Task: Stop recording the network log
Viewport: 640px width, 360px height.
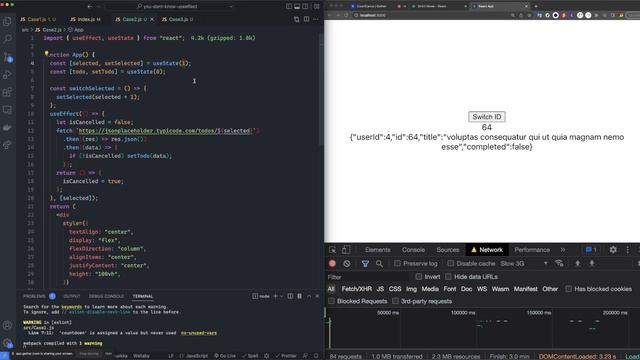Action: 332,264
